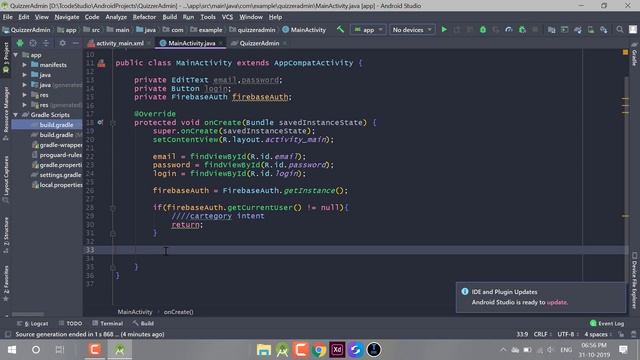Click the yellow warning indicator in the editor corner
Screen dimensions: 640x360
[625, 52]
